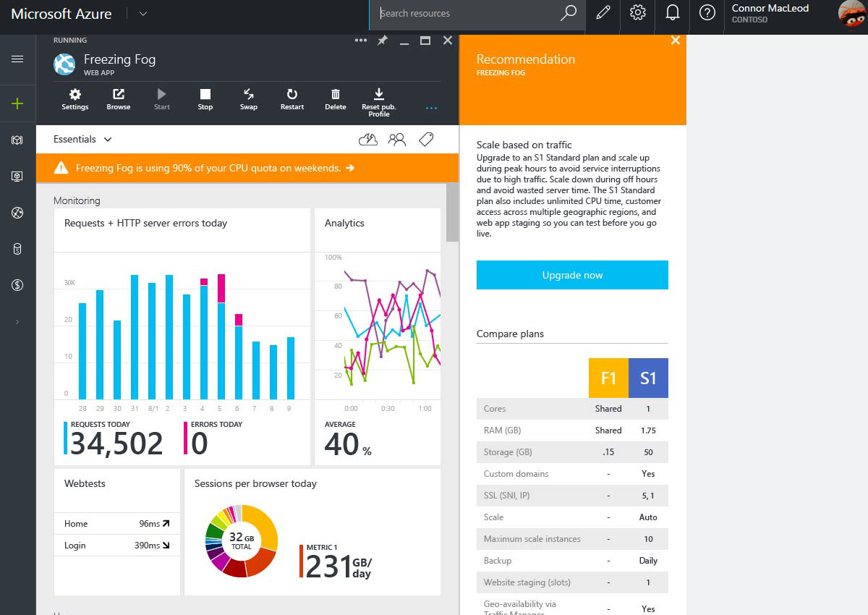868x615 pixels.
Task: Open Settings for the Freezing Fog web app
Action: (x=75, y=100)
